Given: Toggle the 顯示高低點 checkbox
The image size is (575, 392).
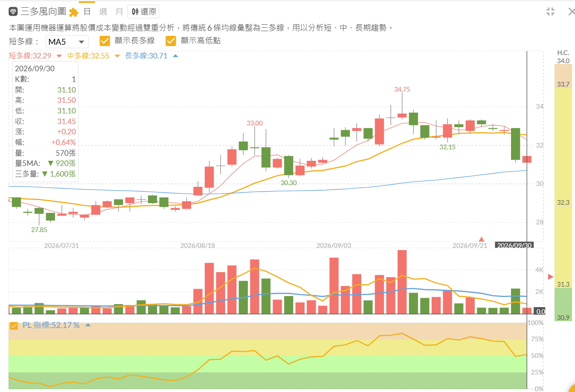Looking at the screenshot, I should tap(171, 41).
